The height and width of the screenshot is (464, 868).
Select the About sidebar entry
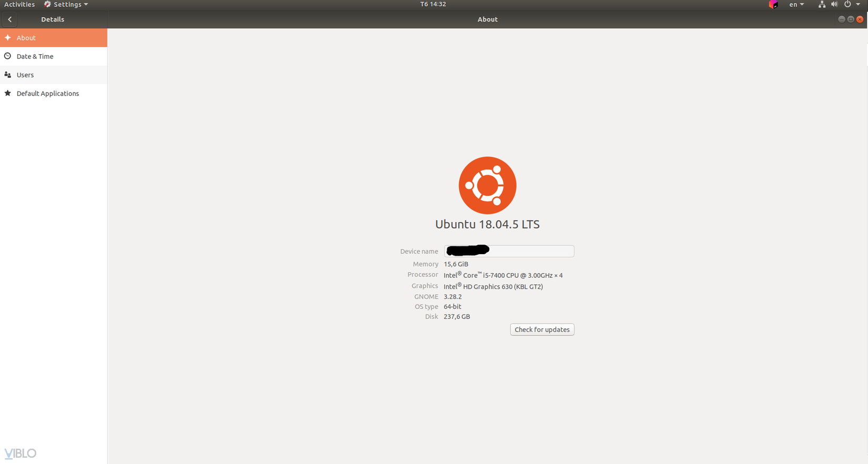(54, 38)
